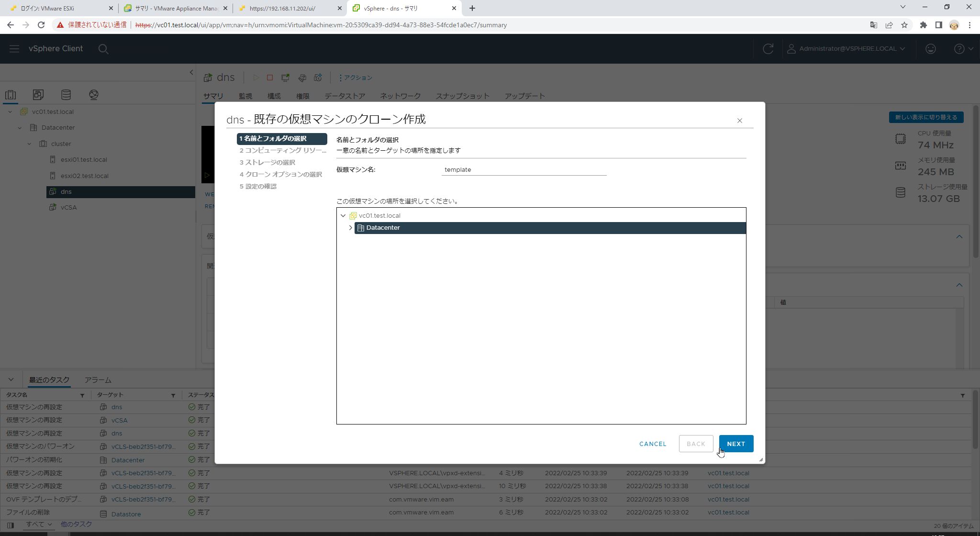Collapse vc01.test.local in left navigator

coord(10,112)
